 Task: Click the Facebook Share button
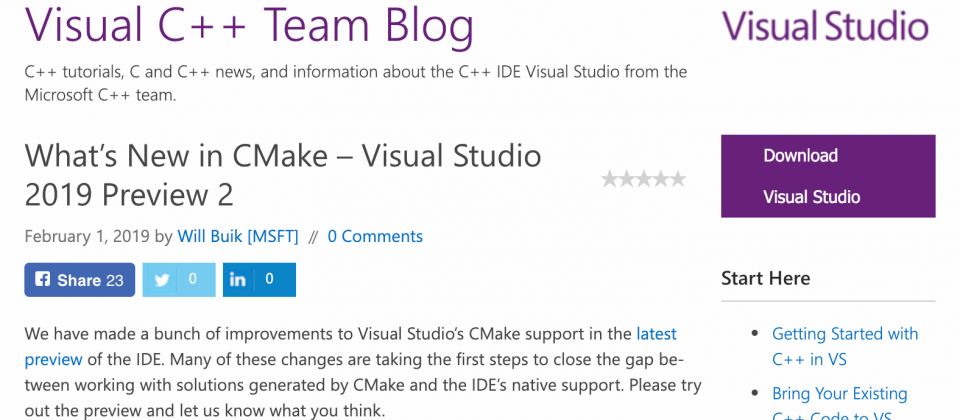coord(80,280)
